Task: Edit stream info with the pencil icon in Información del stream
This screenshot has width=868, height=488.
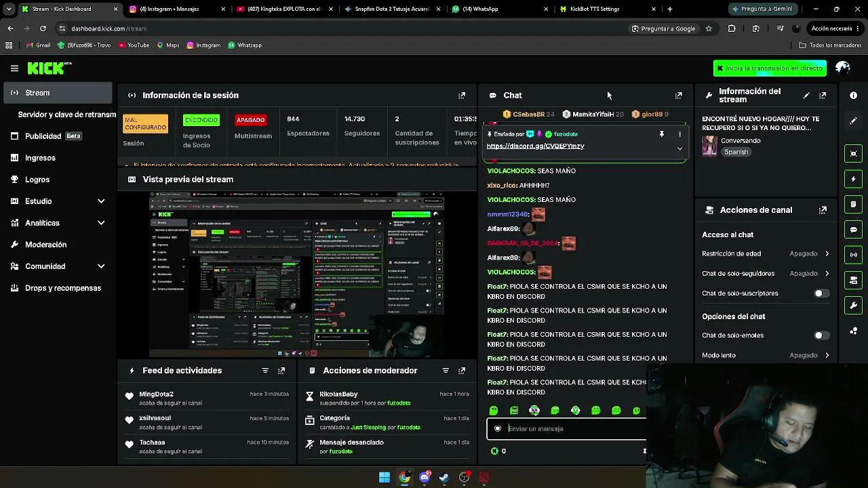Action: [806, 96]
